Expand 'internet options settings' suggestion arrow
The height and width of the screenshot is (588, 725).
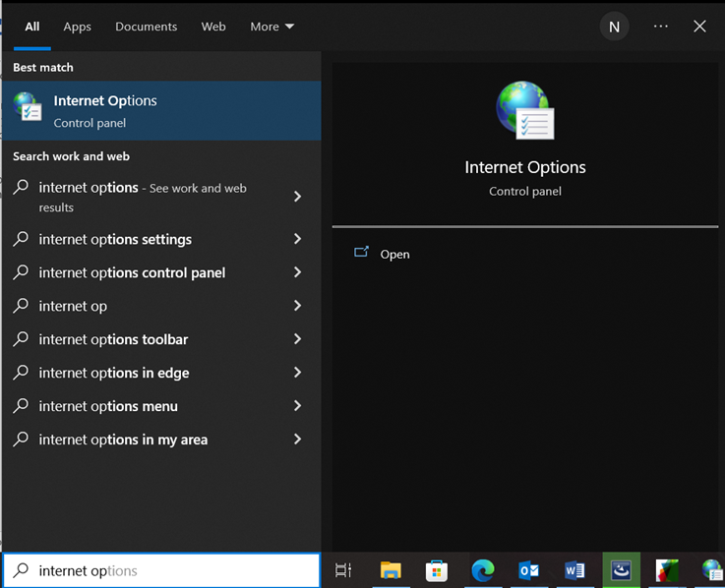click(297, 239)
